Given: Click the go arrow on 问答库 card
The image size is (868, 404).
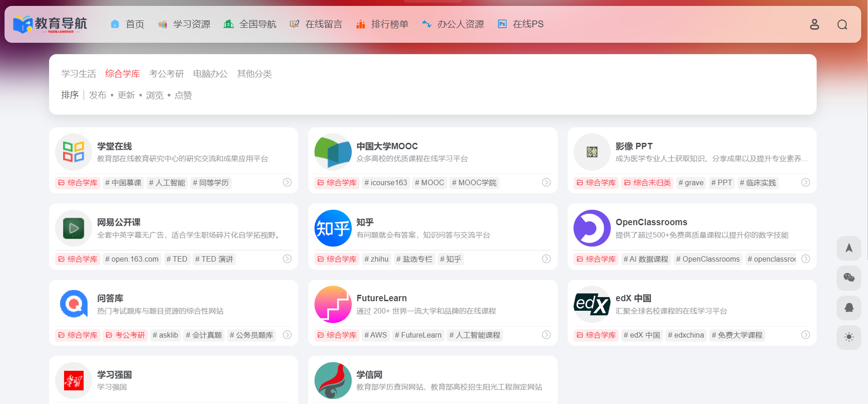Looking at the screenshot, I should 287,335.
